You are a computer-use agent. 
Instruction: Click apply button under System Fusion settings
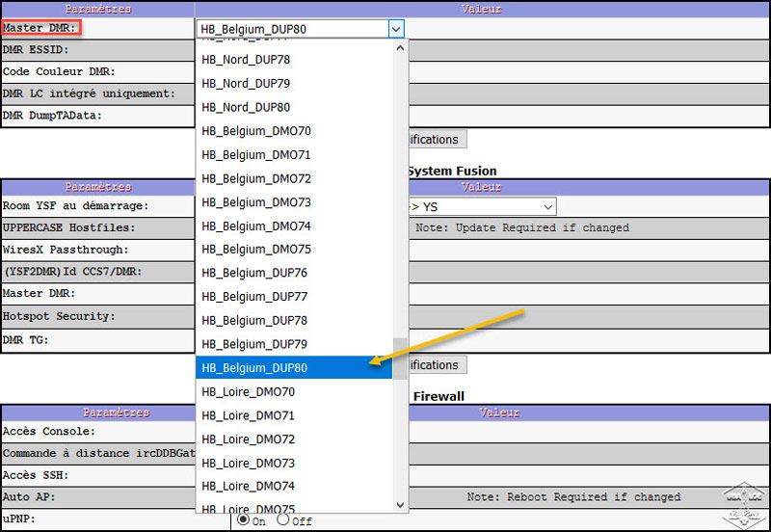tap(438, 365)
